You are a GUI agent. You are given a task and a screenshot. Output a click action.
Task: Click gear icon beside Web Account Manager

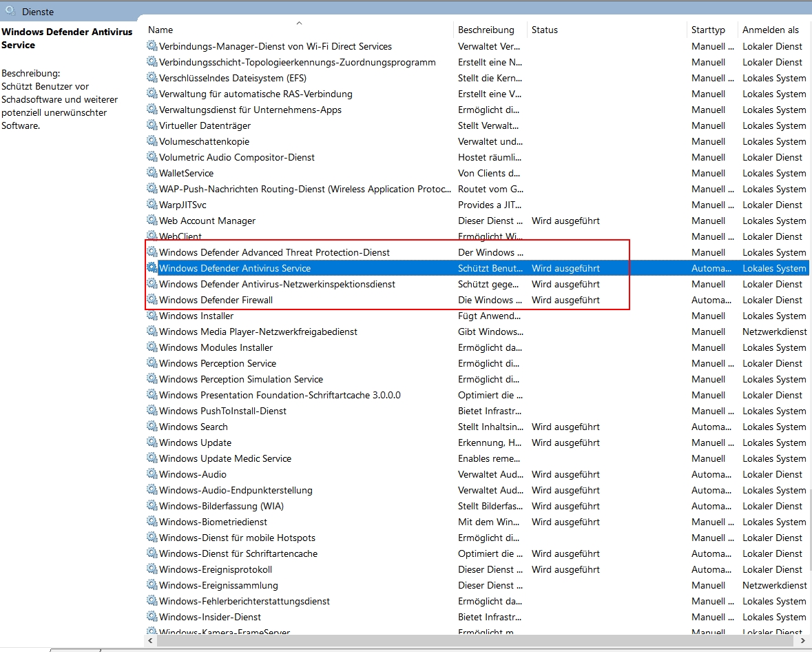pos(152,221)
